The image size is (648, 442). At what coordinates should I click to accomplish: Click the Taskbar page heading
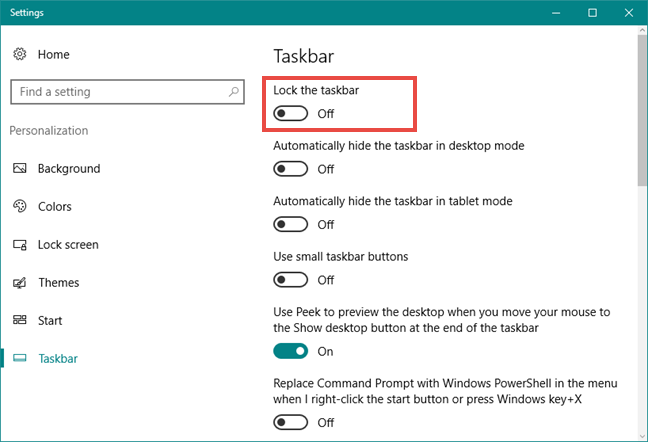tap(304, 56)
